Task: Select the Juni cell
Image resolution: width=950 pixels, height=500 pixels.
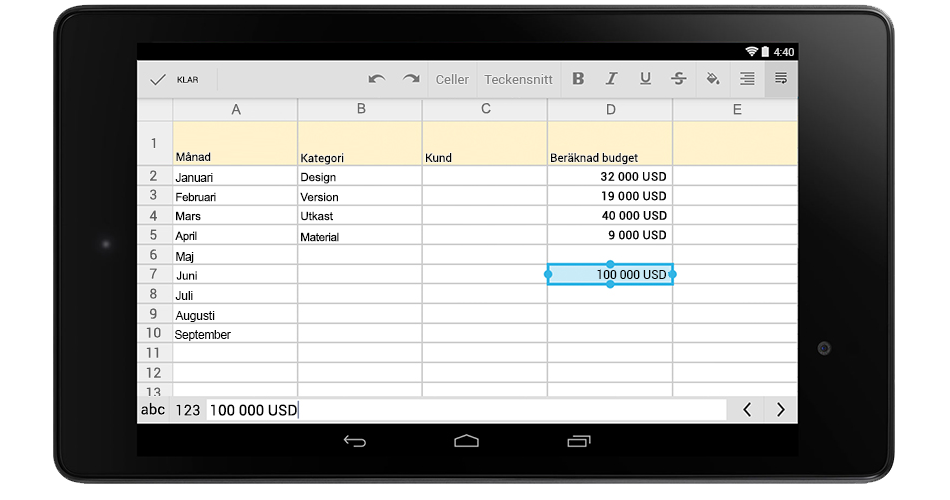Action: tap(235, 275)
